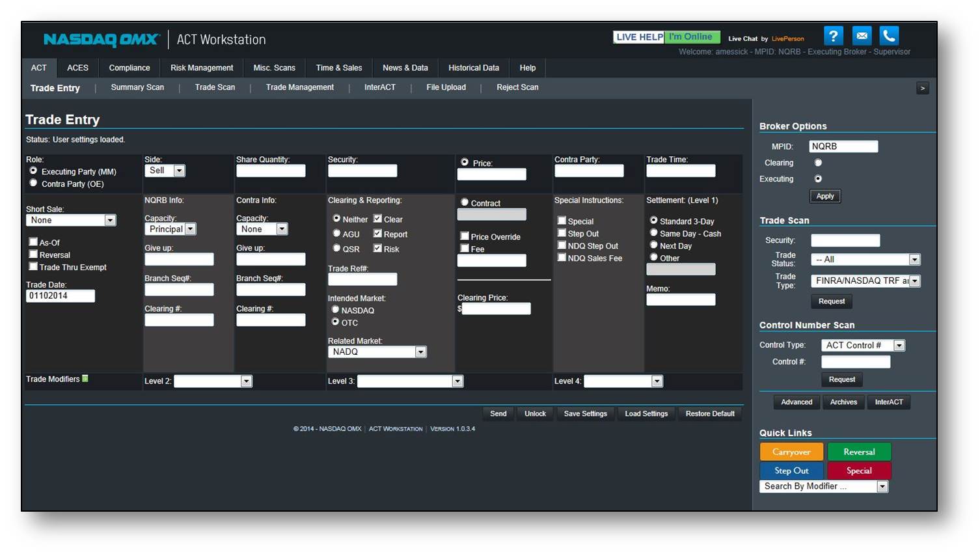Check the Fee checkbox

pyautogui.click(x=465, y=248)
